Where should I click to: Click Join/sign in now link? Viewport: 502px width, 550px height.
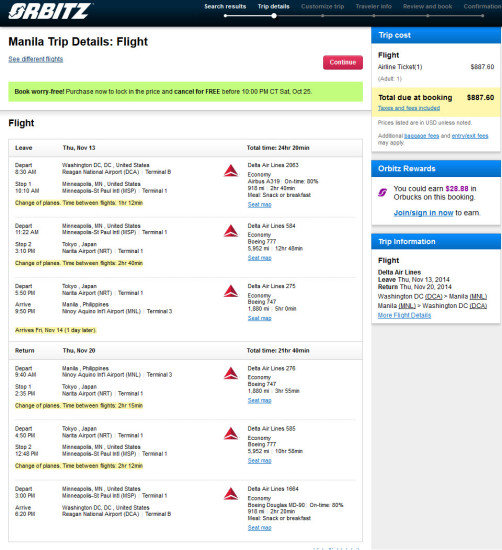(x=423, y=213)
